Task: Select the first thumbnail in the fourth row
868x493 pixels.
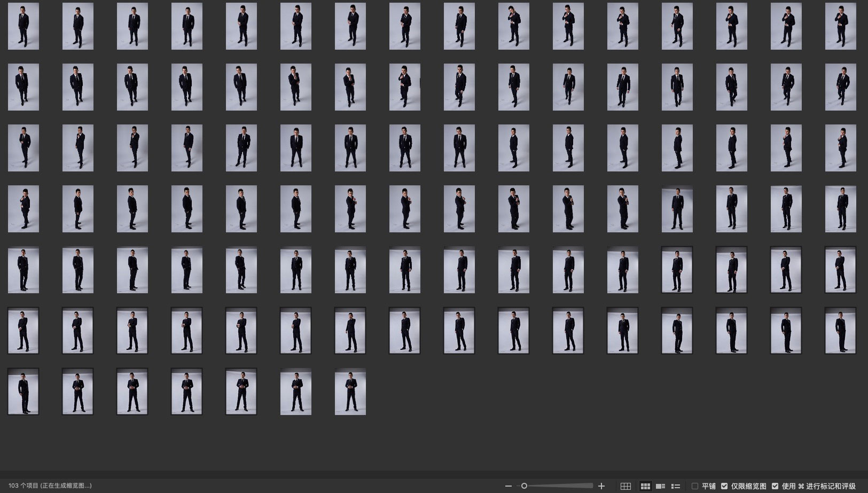Action: [24, 209]
